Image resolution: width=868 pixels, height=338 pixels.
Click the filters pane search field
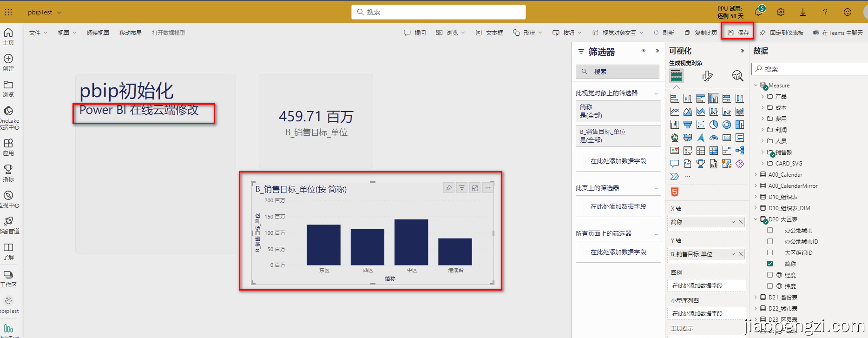(618, 72)
